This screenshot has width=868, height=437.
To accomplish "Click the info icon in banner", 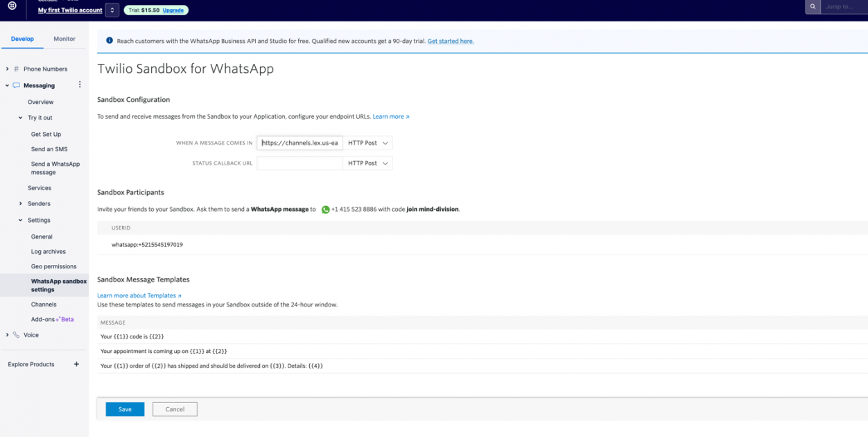I will pos(109,41).
